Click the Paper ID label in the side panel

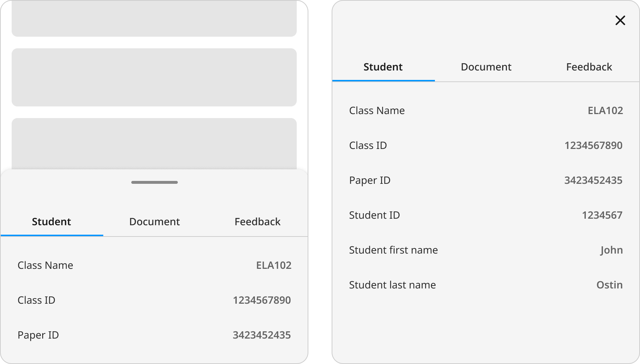370,181
